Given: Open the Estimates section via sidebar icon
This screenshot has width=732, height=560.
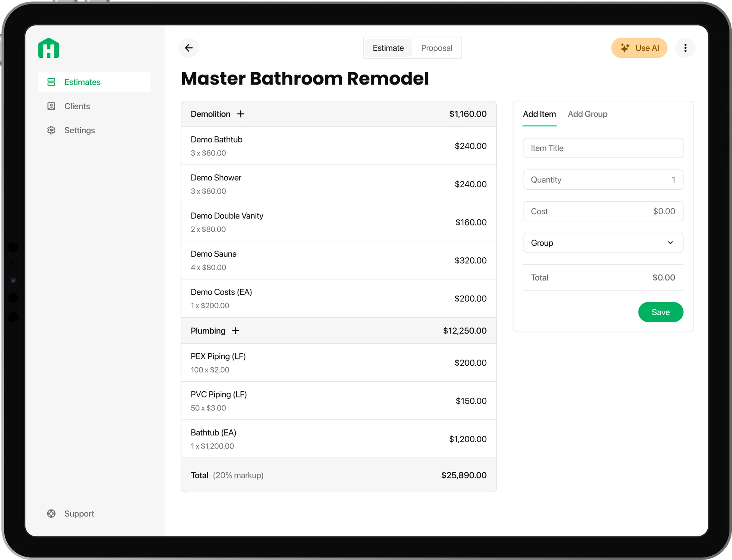Looking at the screenshot, I should 51,82.
